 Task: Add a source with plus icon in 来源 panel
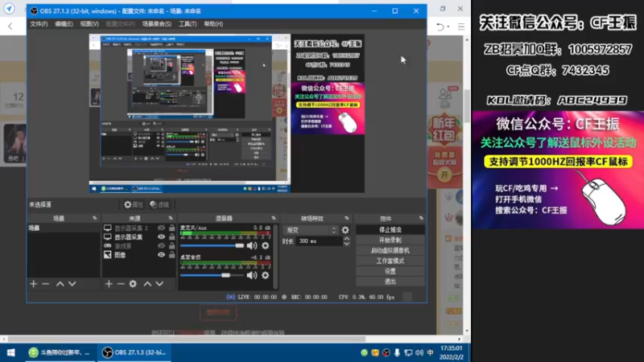109,284
